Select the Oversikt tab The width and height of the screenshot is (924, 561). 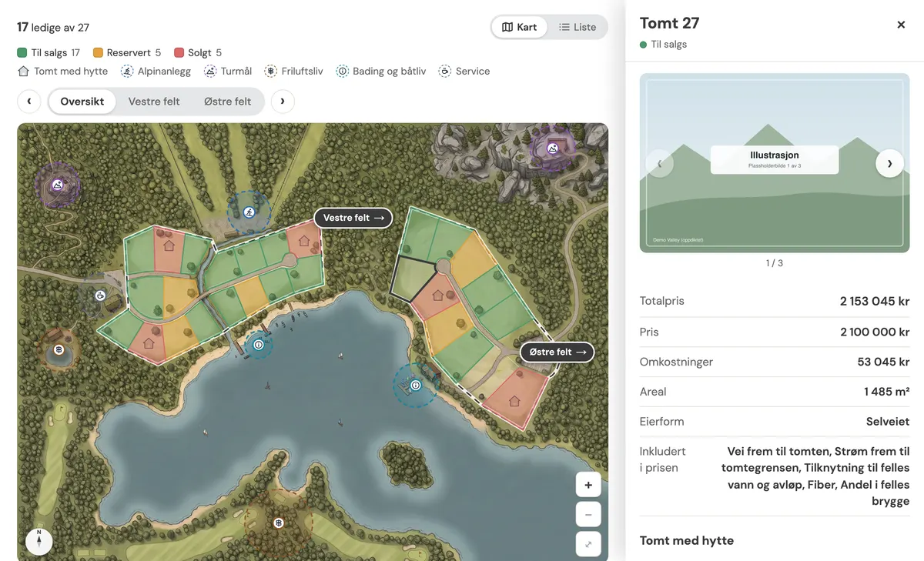(x=82, y=101)
